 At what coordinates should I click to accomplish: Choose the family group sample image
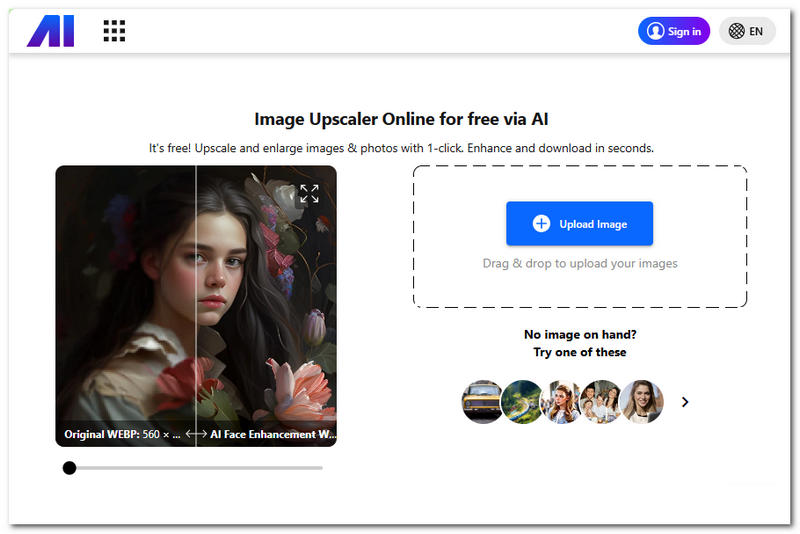coord(600,402)
